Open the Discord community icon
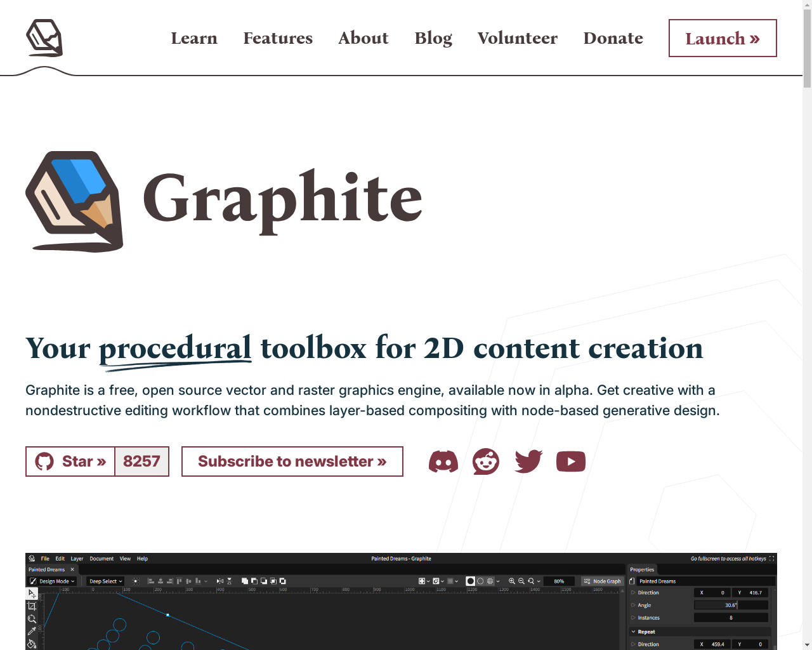Image resolution: width=812 pixels, height=650 pixels. coord(443,461)
